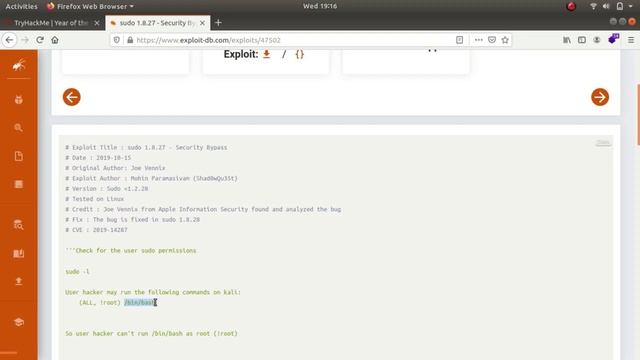The width and height of the screenshot is (640, 360).
Task: Open Shellcodes list icon in sidebar
Action: (19, 184)
